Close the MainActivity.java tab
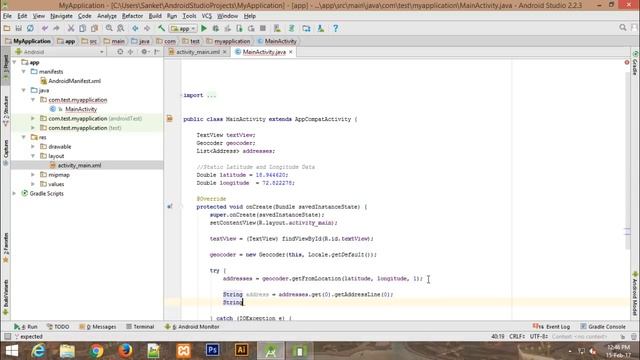 pyautogui.click(x=291, y=52)
